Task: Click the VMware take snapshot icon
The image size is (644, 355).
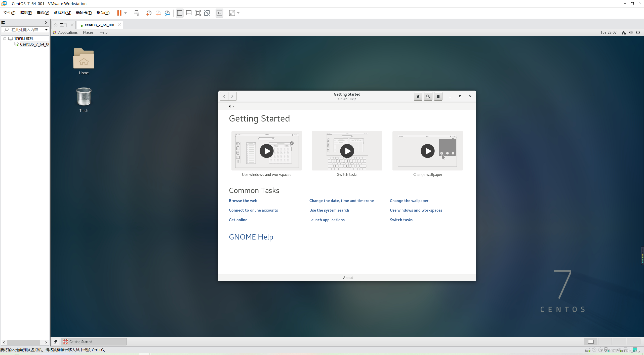Action: 149,13
